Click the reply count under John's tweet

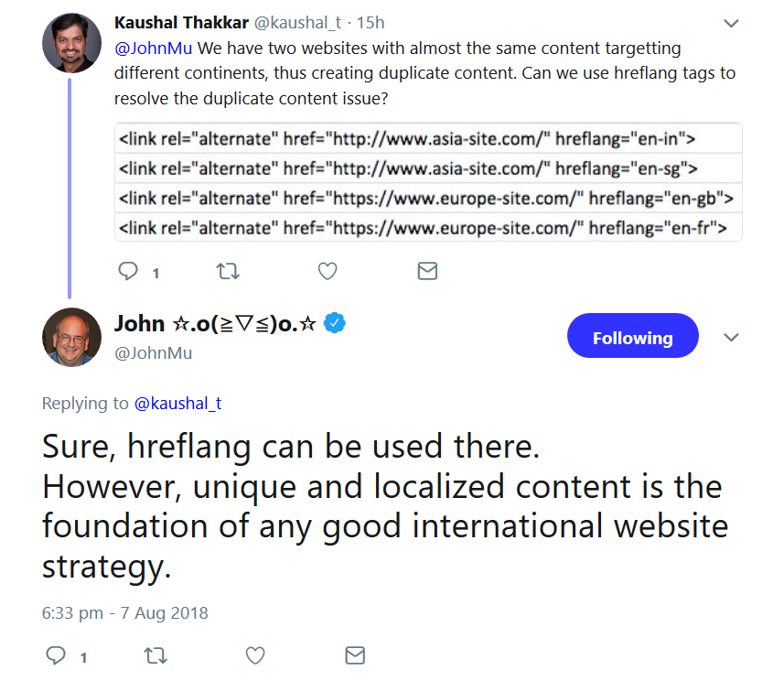point(82,657)
